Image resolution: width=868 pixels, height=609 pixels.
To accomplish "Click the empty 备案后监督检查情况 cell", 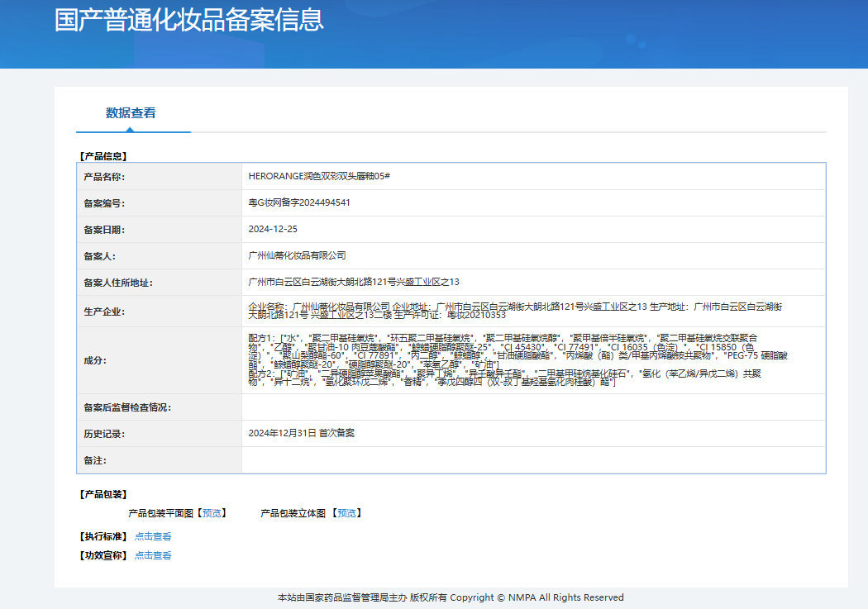I will (533, 407).
